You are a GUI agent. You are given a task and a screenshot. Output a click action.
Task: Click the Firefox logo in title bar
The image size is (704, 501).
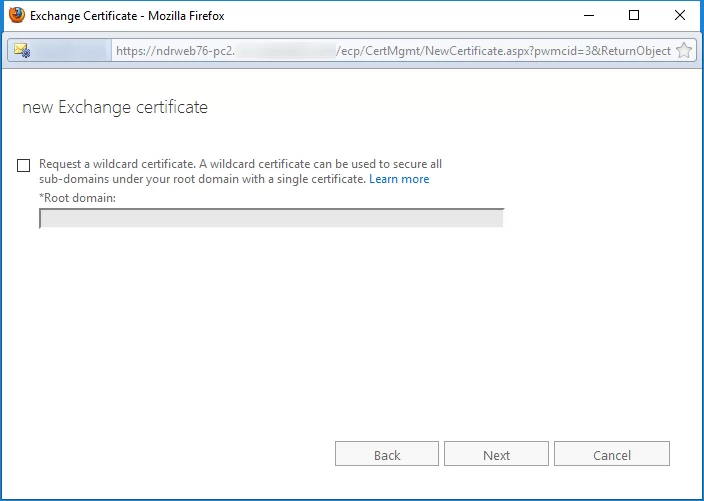click(17, 15)
